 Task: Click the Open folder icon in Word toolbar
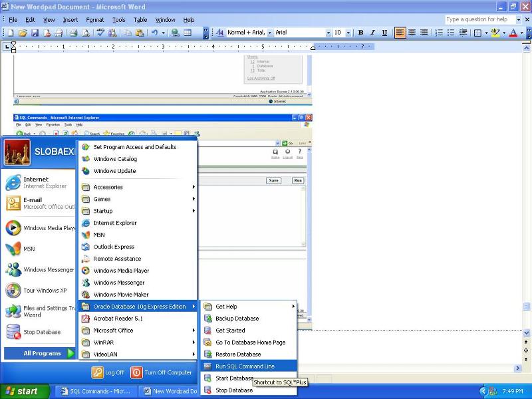(23, 33)
